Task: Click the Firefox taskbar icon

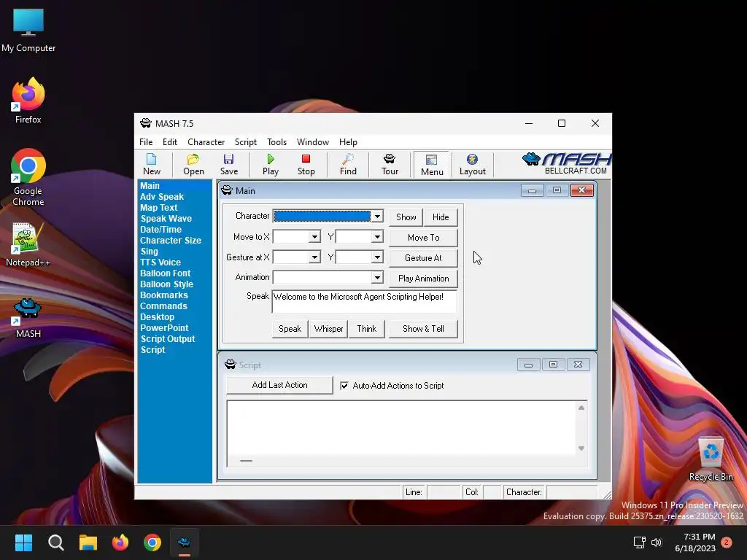Action: pos(120,542)
